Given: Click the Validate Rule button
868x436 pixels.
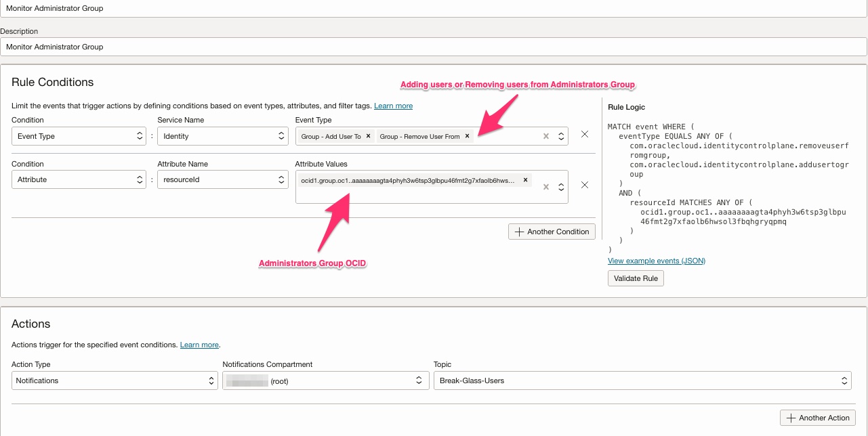Looking at the screenshot, I should pos(636,278).
